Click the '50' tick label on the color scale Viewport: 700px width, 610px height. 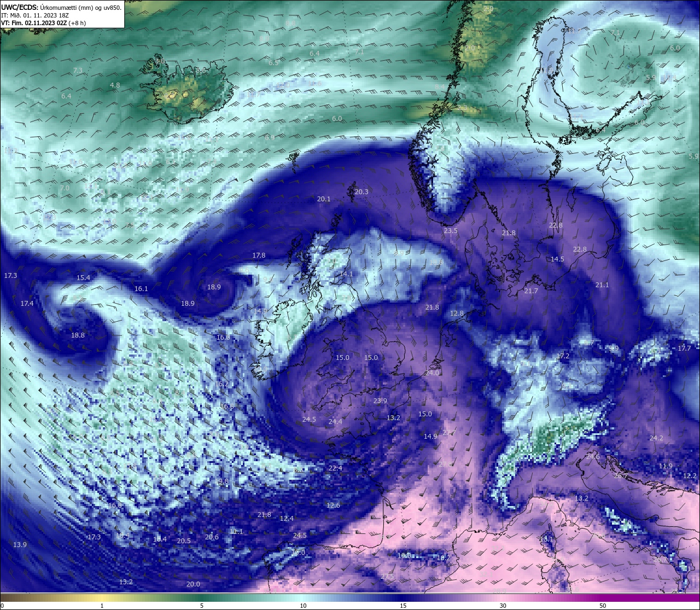(603, 606)
